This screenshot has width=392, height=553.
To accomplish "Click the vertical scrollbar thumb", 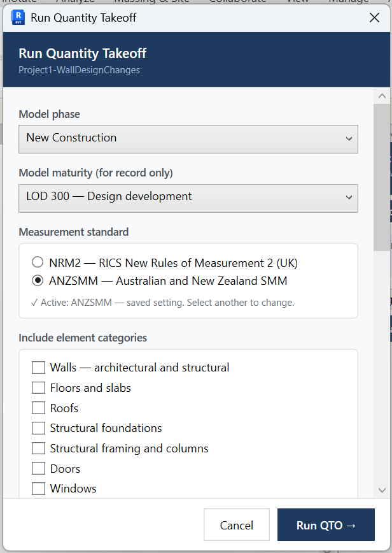I will tap(382, 177).
